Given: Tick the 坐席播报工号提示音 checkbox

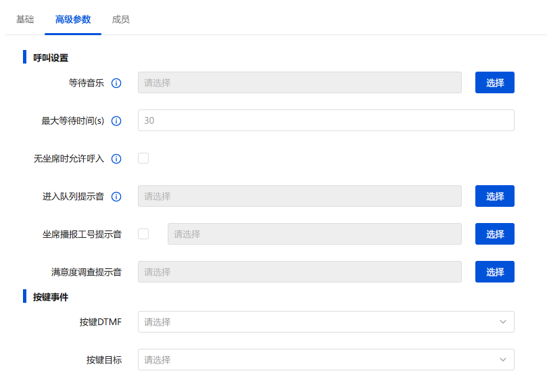Looking at the screenshot, I should point(143,234).
